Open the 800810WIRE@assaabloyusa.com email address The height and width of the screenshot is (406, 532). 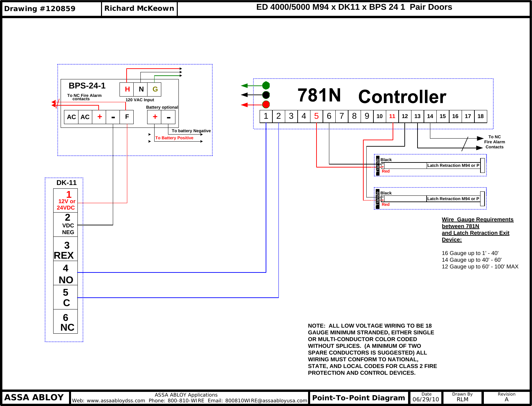pyautogui.click(x=266, y=401)
